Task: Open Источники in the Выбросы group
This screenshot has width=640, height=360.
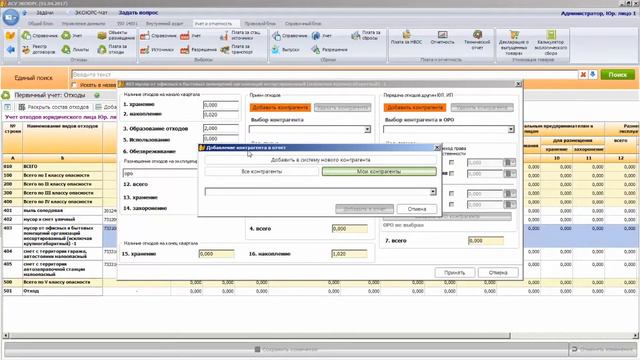Action: pyautogui.click(x=157, y=50)
